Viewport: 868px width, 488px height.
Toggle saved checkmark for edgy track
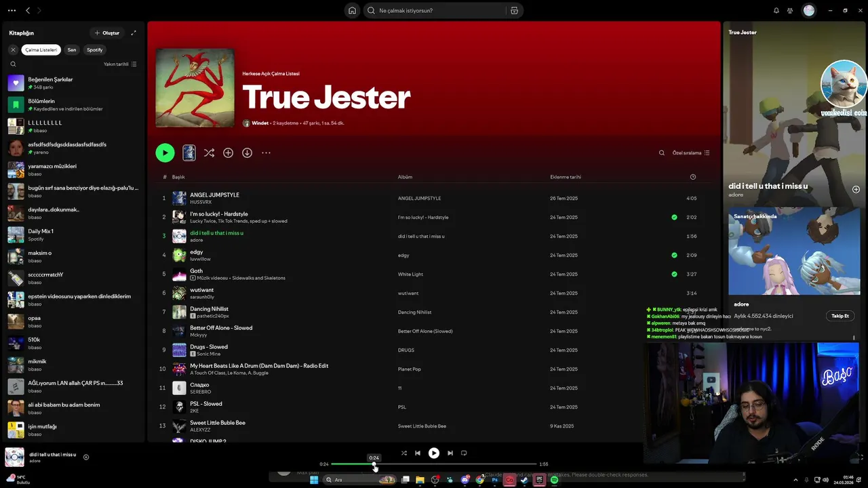click(x=674, y=255)
